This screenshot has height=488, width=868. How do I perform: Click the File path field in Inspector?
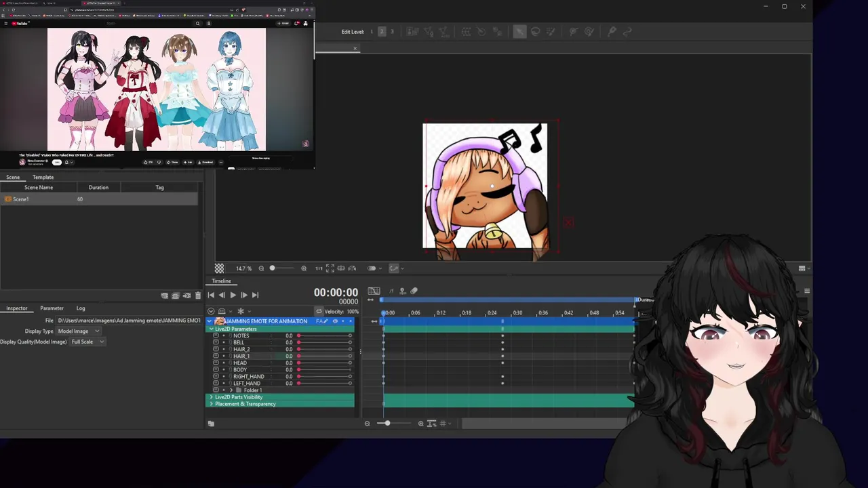129,321
